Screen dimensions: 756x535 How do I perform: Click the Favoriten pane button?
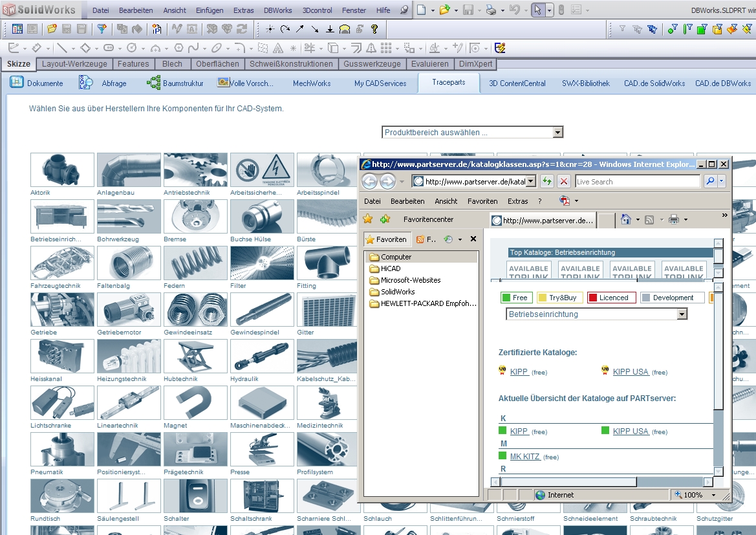point(386,239)
